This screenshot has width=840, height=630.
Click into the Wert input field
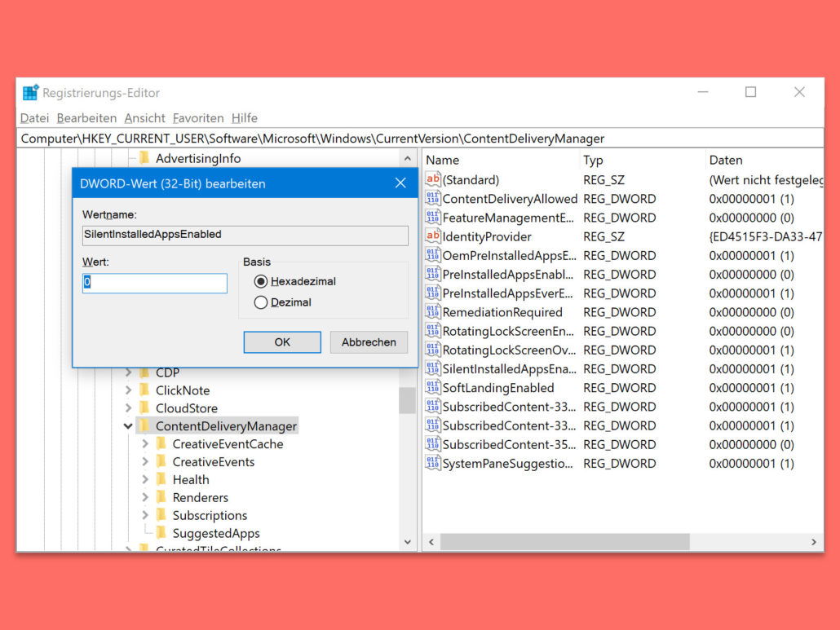click(x=155, y=283)
